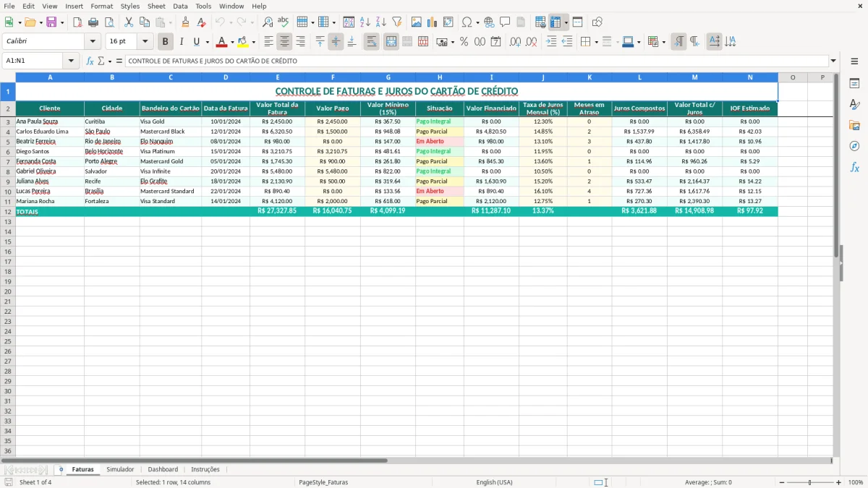Click Increase Indent icon
Image resolution: width=868 pixels, height=488 pixels.
coord(551,42)
